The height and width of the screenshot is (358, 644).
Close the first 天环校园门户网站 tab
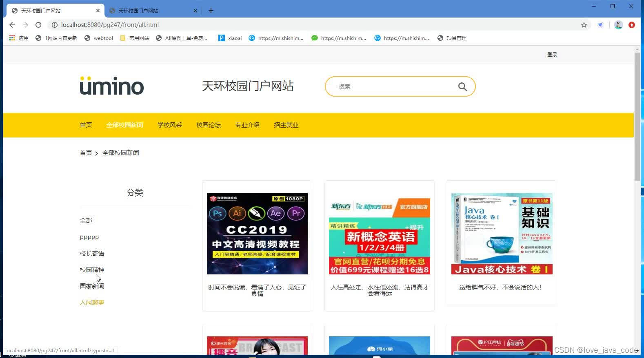98,11
